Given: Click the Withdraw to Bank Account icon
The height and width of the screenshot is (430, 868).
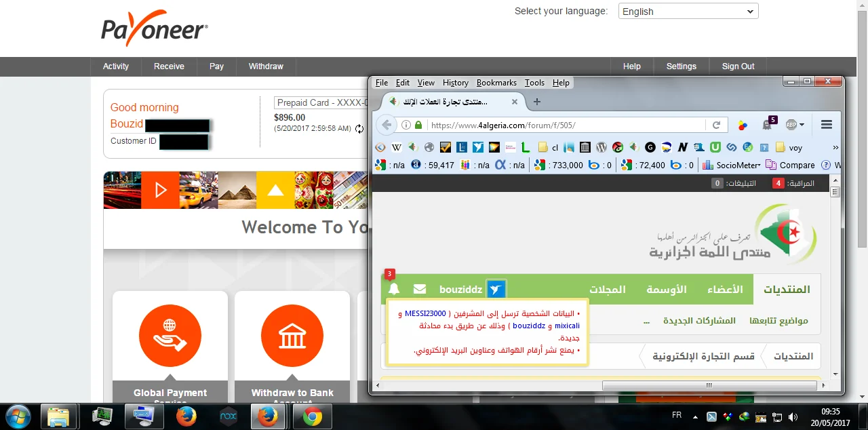Looking at the screenshot, I should point(292,336).
